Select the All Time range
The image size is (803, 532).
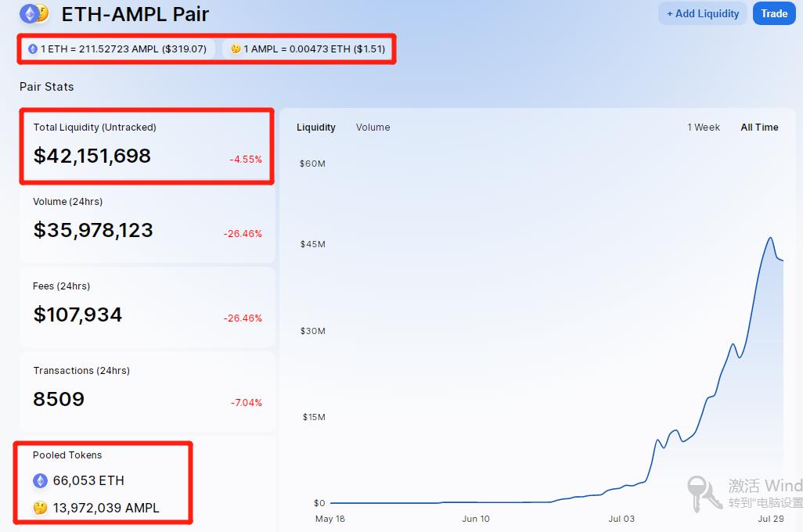(759, 128)
